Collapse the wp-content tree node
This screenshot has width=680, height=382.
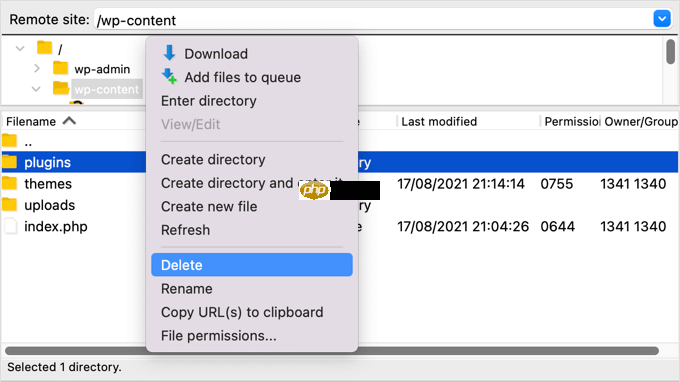pyautogui.click(x=36, y=89)
